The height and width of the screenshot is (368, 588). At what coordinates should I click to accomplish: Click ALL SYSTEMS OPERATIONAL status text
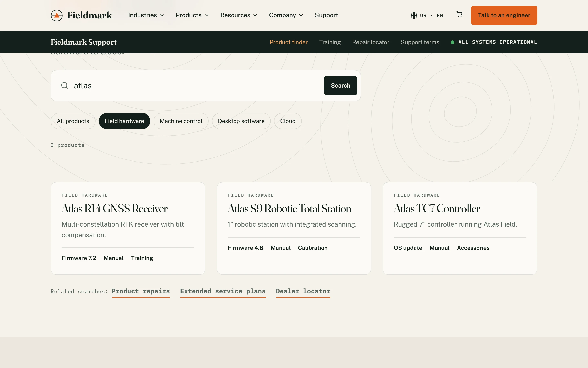[x=497, y=42]
